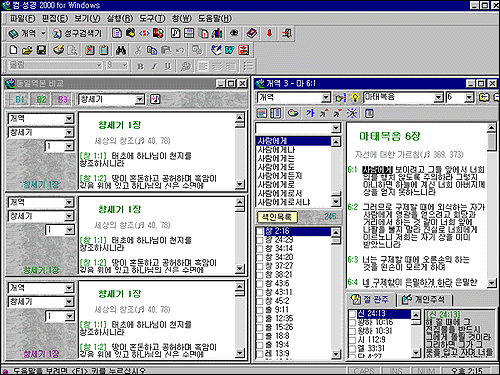Click the color palette icon in 개역 3 window

pos(293,113)
